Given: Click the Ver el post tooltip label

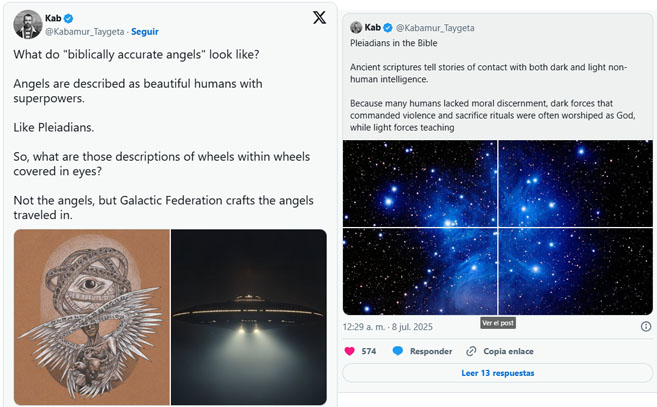Looking at the screenshot, I should pos(497,322).
